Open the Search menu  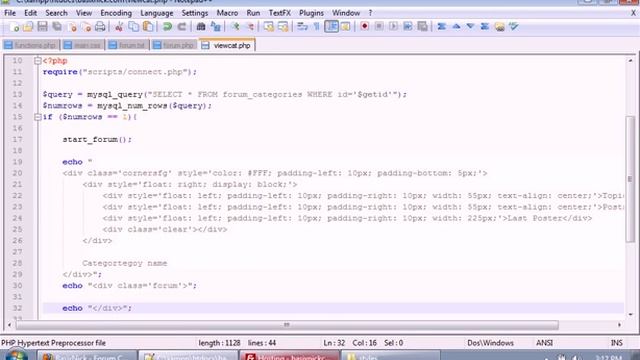coord(56,13)
